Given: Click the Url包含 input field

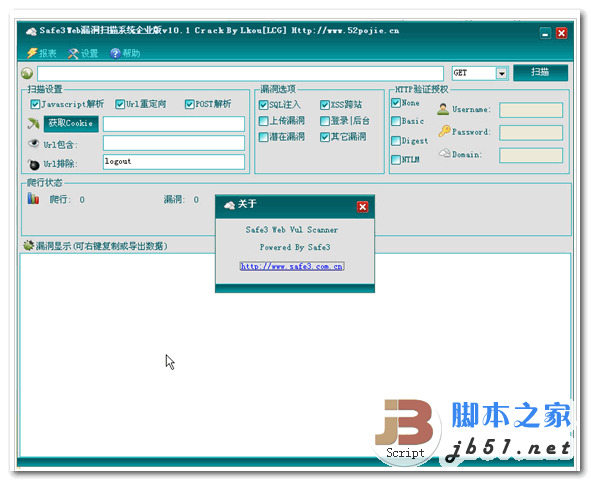Looking at the screenshot, I should [x=174, y=143].
